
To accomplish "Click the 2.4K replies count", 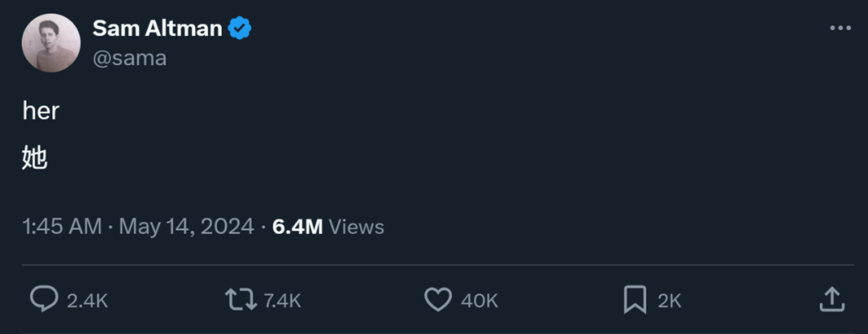I will (87, 301).
